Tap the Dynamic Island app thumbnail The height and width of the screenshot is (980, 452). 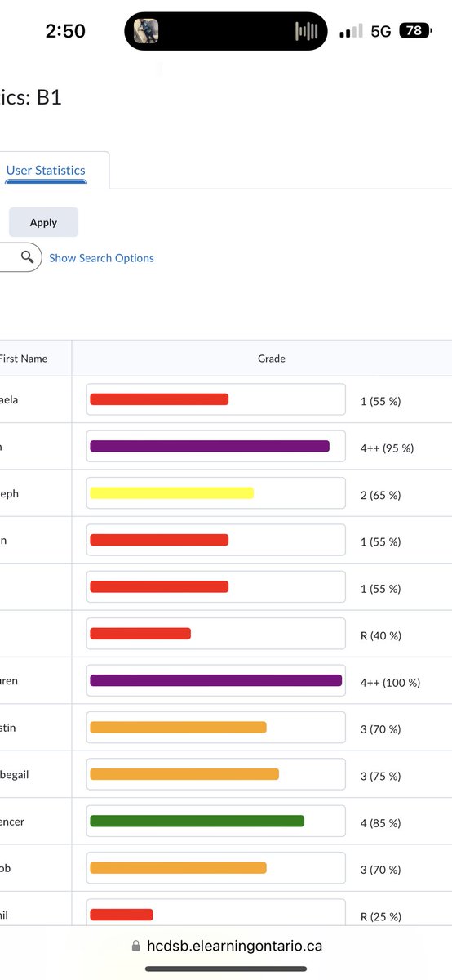point(146,31)
